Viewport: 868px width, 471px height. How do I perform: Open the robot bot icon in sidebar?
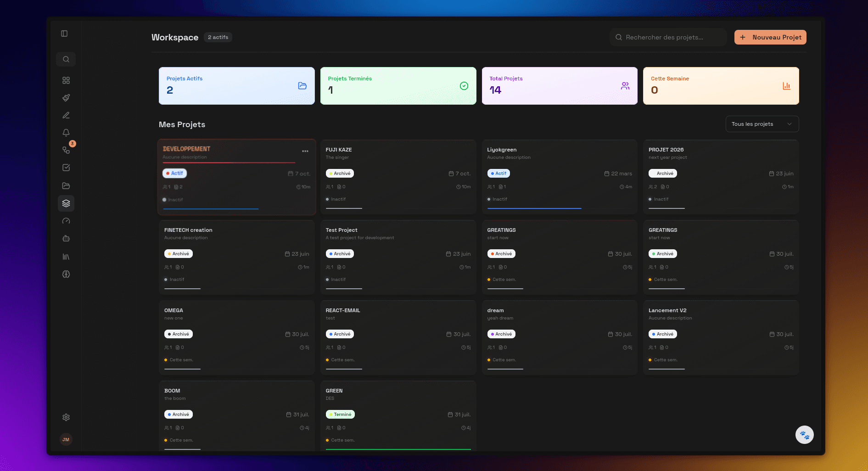coord(66,238)
